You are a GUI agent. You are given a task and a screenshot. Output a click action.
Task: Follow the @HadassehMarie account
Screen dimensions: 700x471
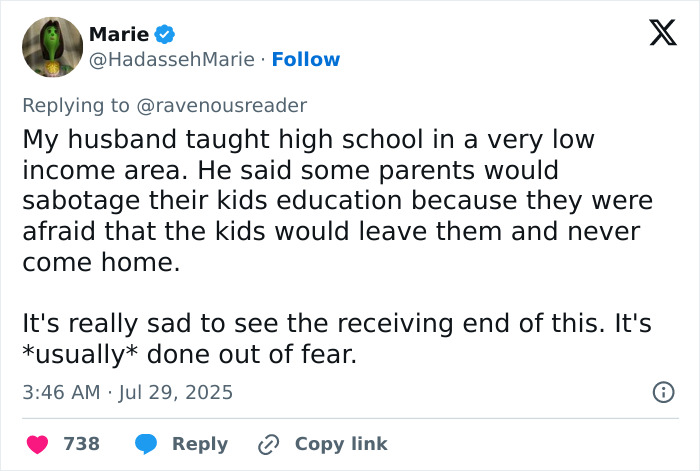coord(306,59)
